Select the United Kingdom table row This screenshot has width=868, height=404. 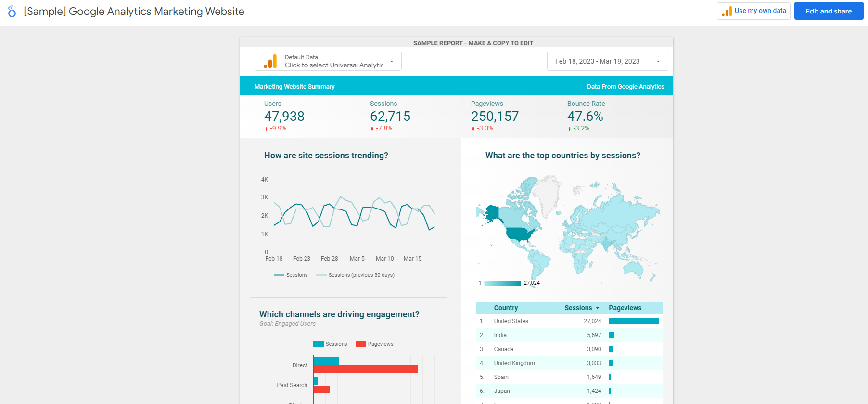pos(569,363)
